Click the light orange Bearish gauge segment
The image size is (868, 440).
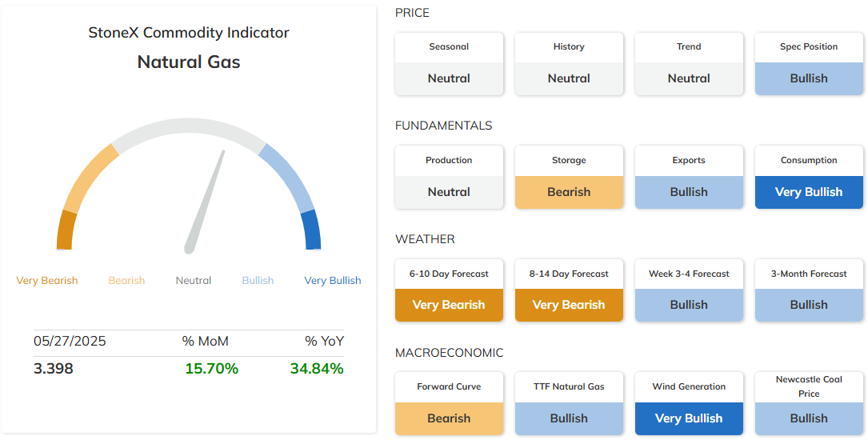(x=89, y=177)
